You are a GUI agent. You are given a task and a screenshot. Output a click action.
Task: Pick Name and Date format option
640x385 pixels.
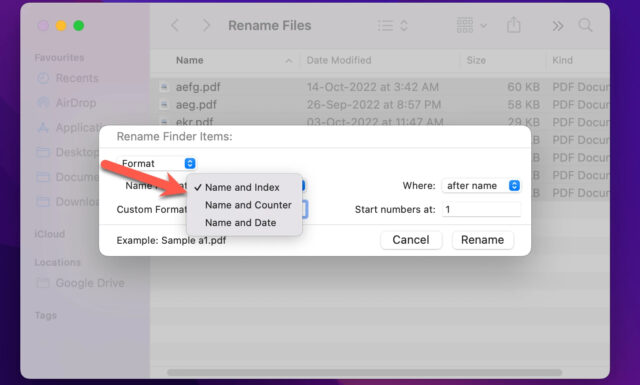(240, 223)
